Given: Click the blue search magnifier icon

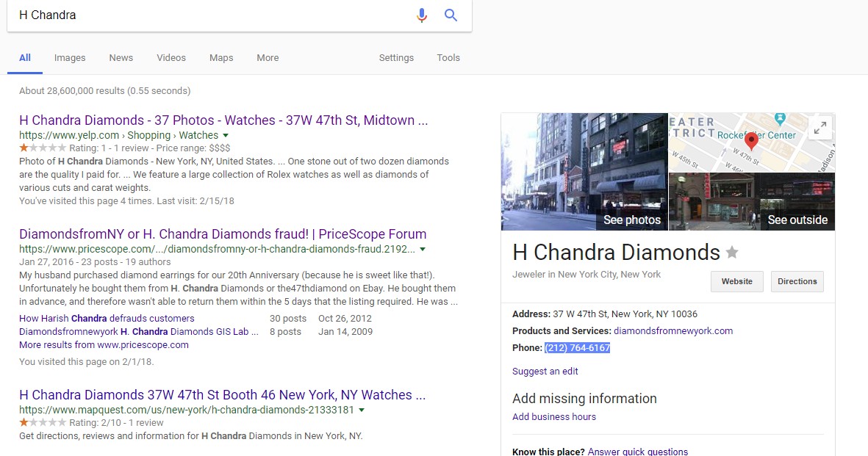Looking at the screenshot, I should [x=451, y=15].
